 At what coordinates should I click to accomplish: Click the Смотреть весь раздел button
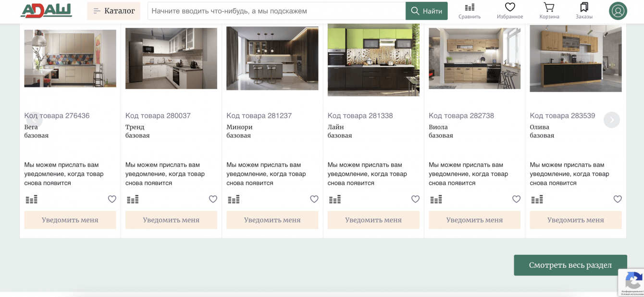click(x=570, y=265)
